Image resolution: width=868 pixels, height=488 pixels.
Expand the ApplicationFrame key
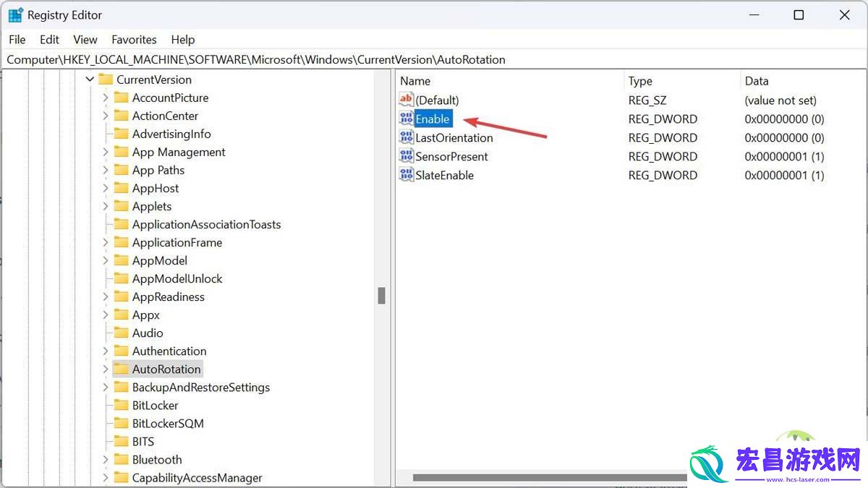point(106,242)
